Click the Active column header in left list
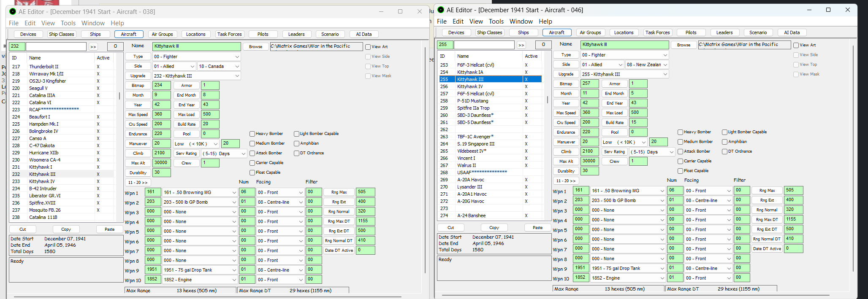The image size is (868, 299). tap(103, 58)
